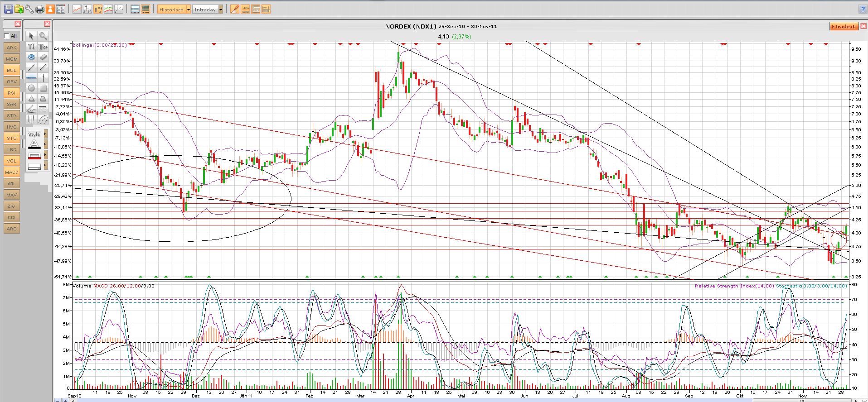Toggle the ADX indicator panel toolbar icon
The width and height of the screenshot is (868, 402).
click(246, 9)
